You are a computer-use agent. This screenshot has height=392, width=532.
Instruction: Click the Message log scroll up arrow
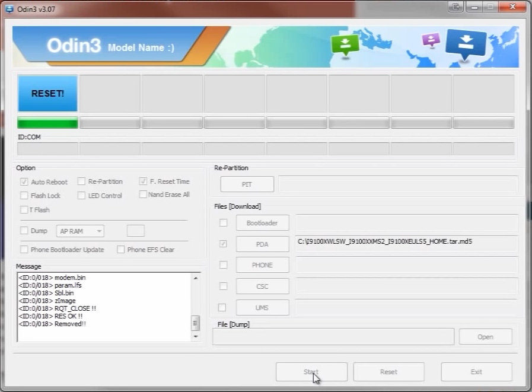click(196, 278)
